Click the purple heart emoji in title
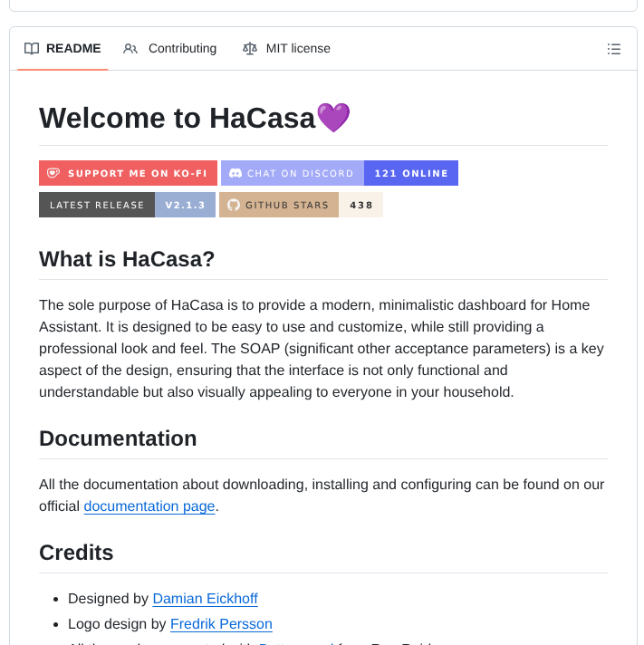 coord(333,118)
